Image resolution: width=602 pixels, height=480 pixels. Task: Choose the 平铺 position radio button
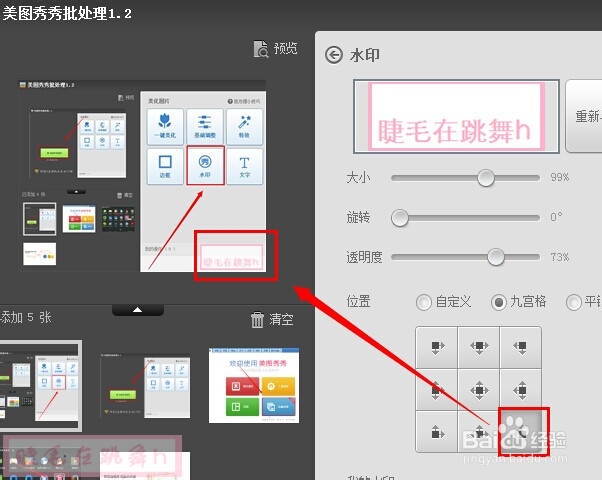click(x=574, y=302)
